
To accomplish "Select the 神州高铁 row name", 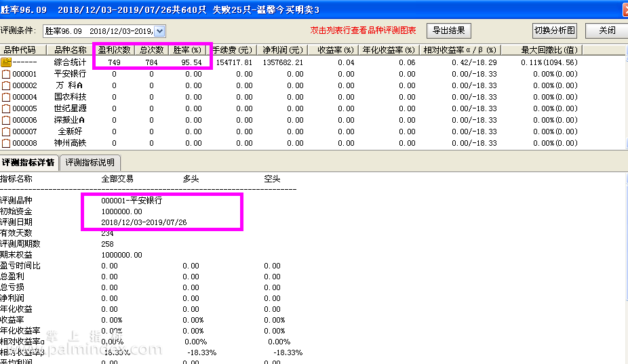I will pos(70,143).
